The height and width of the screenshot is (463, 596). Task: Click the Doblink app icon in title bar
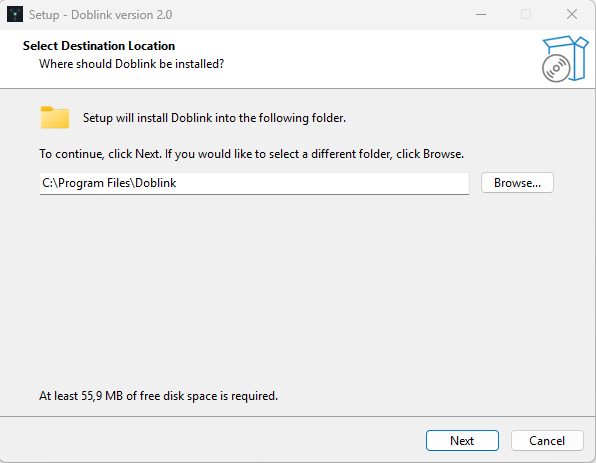point(15,14)
